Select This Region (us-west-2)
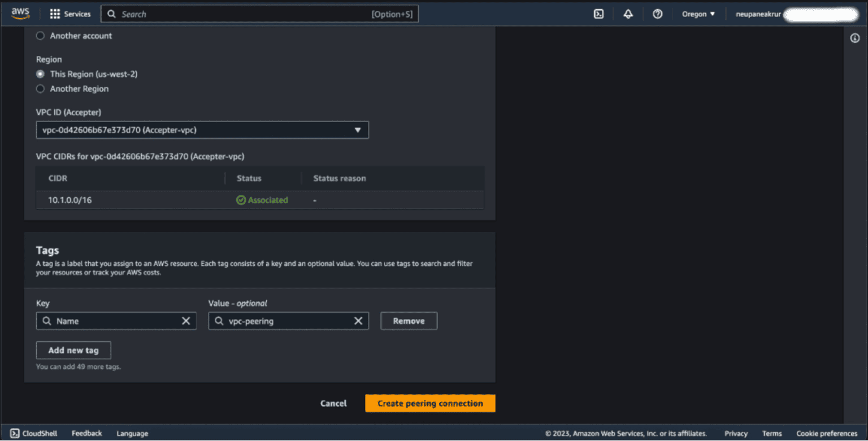This screenshot has width=868, height=441. [40, 73]
